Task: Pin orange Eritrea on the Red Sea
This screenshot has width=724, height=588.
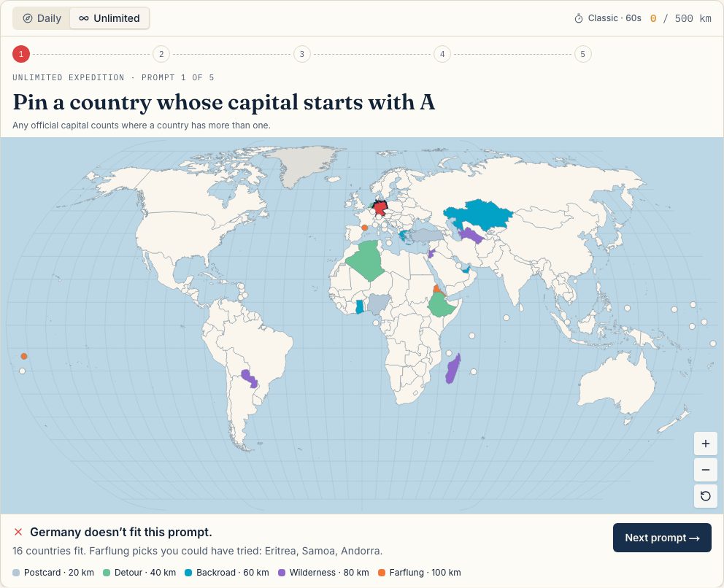Action: [438, 290]
